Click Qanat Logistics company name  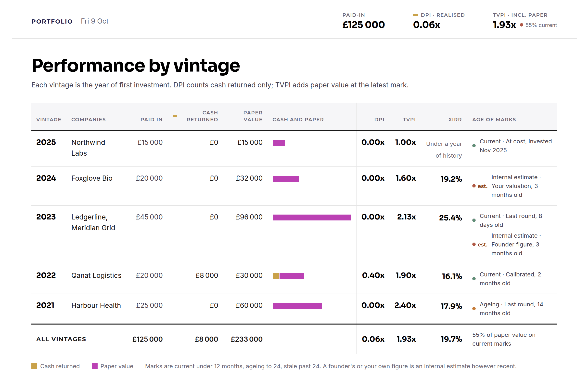click(96, 275)
